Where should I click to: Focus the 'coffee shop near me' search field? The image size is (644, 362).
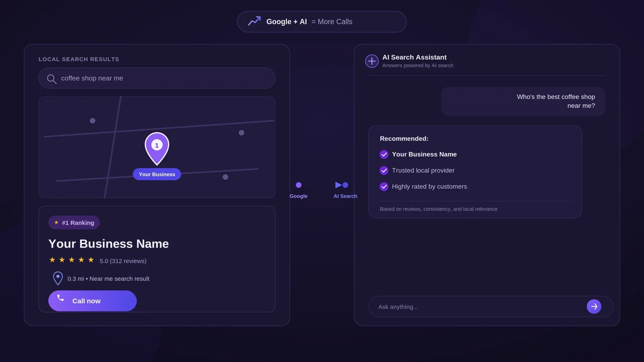click(157, 78)
